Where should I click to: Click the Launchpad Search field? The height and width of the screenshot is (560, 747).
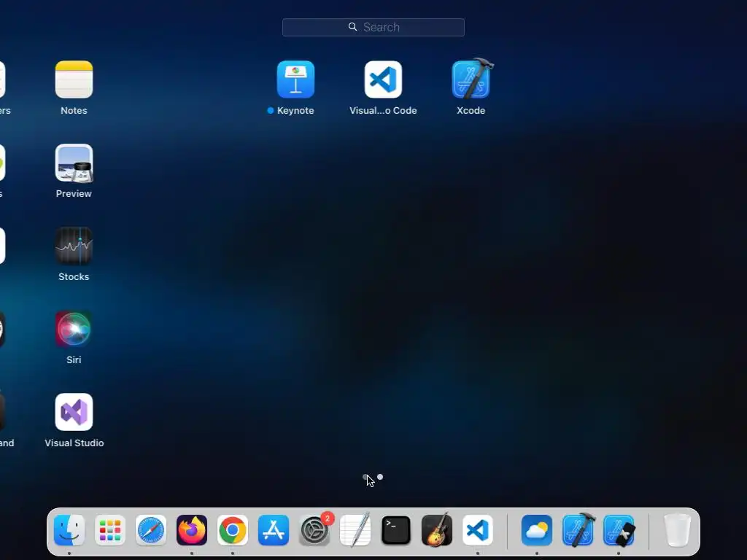(373, 27)
